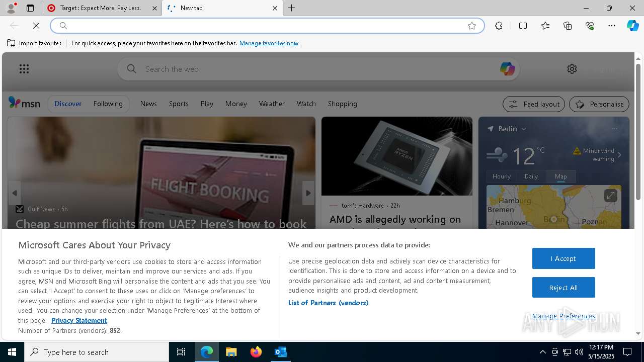This screenshot has width=644, height=362.
Task: Open the Extensions puzzle icon
Action: pos(499,26)
